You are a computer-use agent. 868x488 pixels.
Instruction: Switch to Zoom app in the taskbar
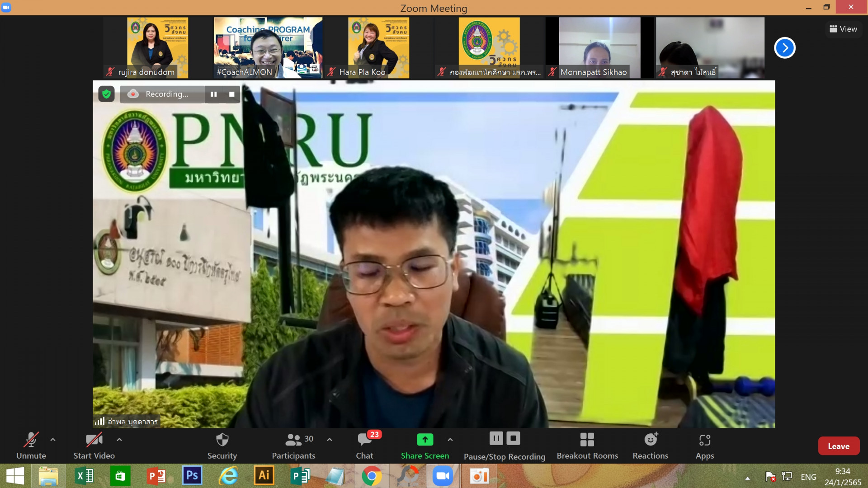tap(443, 476)
